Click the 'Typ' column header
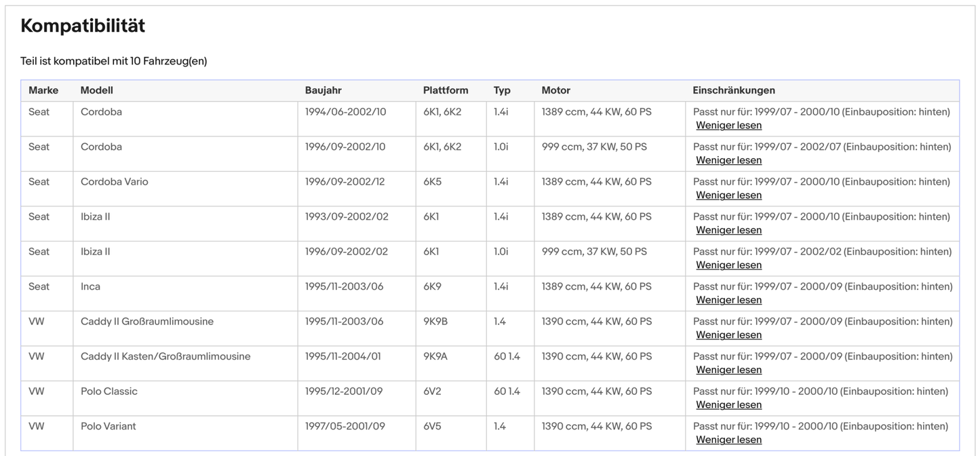The height and width of the screenshot is (456, 980). [x=502, y=90]
